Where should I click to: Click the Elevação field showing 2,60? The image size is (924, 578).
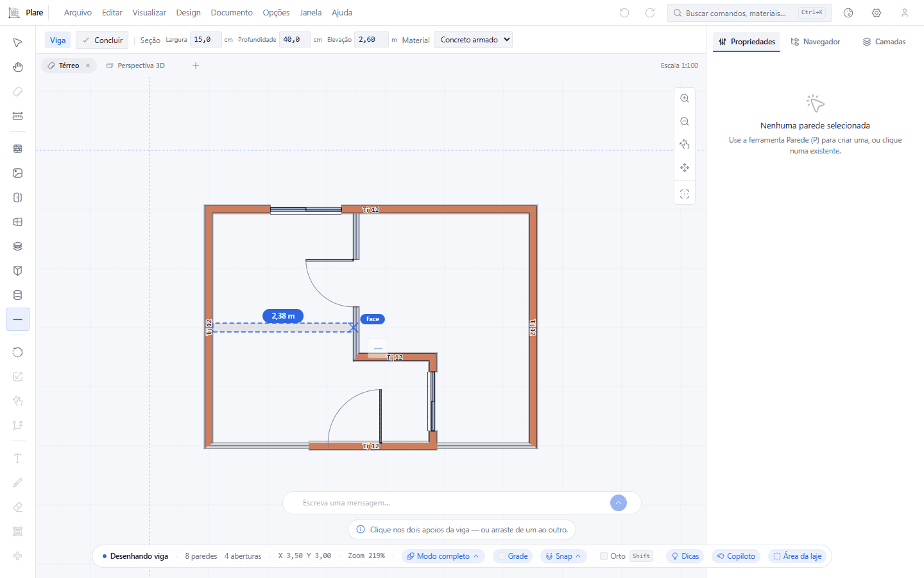(x=373, y=40)
